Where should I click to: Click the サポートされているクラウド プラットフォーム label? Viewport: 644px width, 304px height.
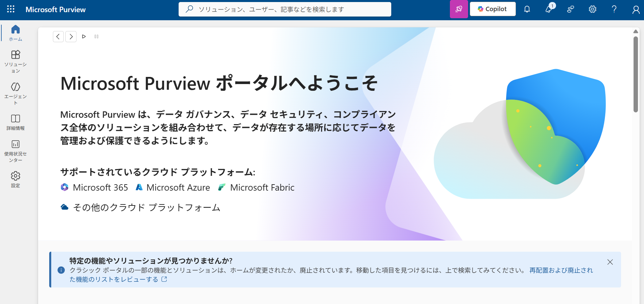[x=158, y=172]
